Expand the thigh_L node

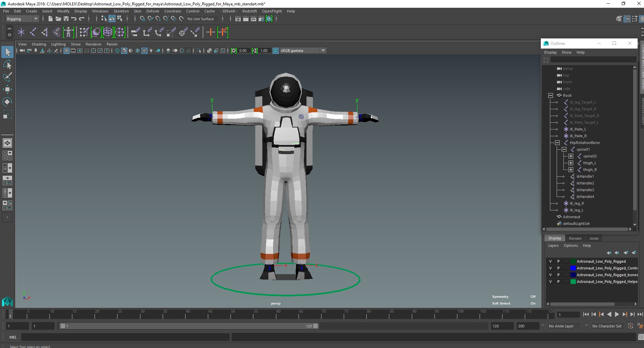pos(571,163)
